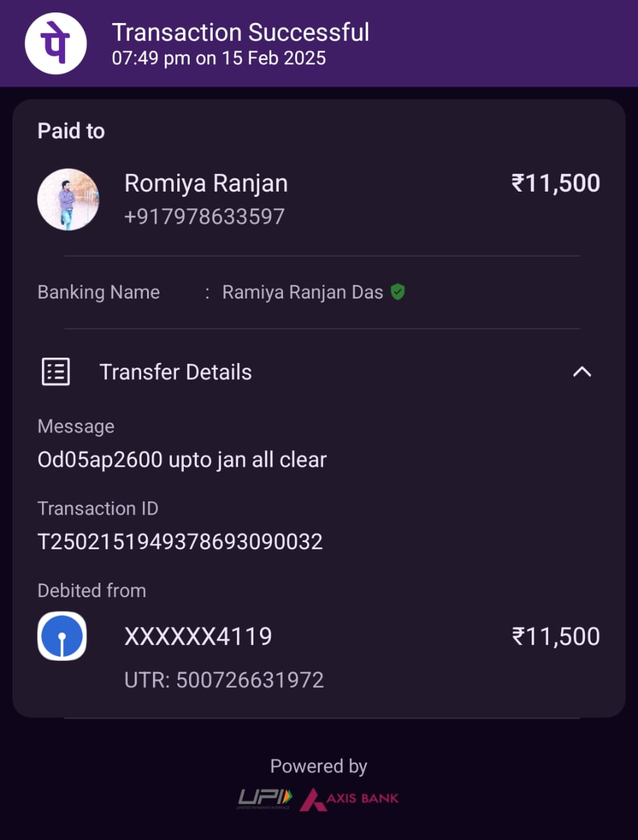The height and width of the screenshot is (840, 638).
Task: Tap the UTR number 500726631972
Action: pyautogui.click(x=224, y=680)
